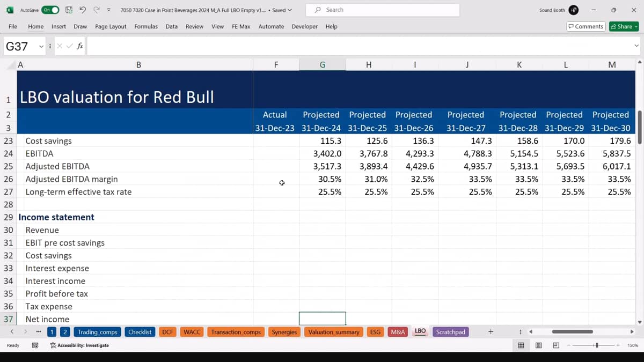Open the Developer ribbon tab
This screenshot has height=362, width=644.
click(x=304, y=26)
